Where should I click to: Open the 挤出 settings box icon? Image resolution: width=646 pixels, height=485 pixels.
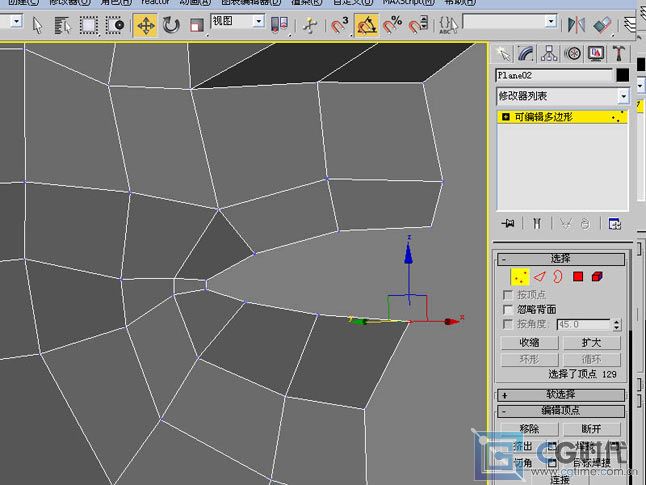[552, 446]
